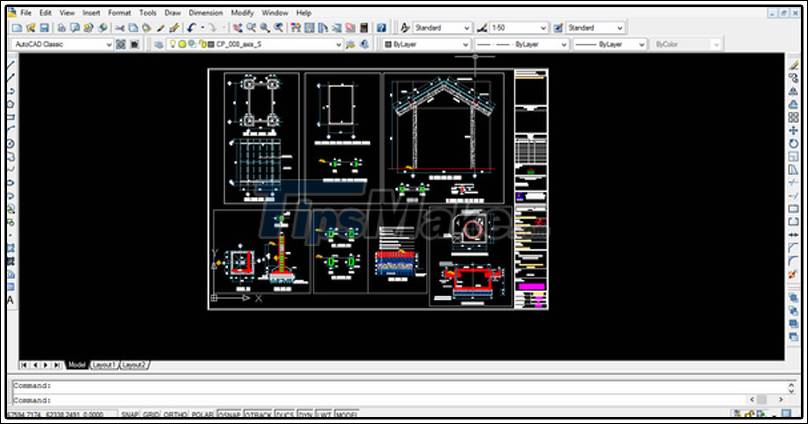The height and width of the screenshot is (424, 808).
Task: Toggle POLAR tracking in the status bar
Action: (203, 414)
